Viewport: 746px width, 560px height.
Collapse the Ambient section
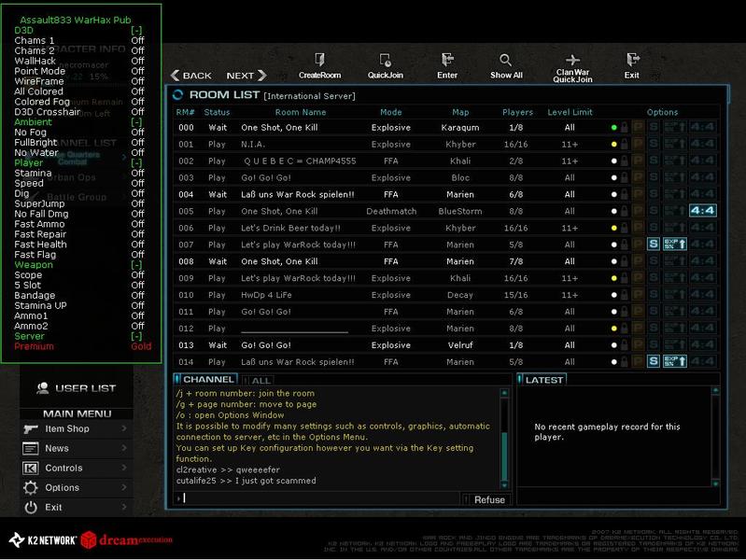coord(136,122)
